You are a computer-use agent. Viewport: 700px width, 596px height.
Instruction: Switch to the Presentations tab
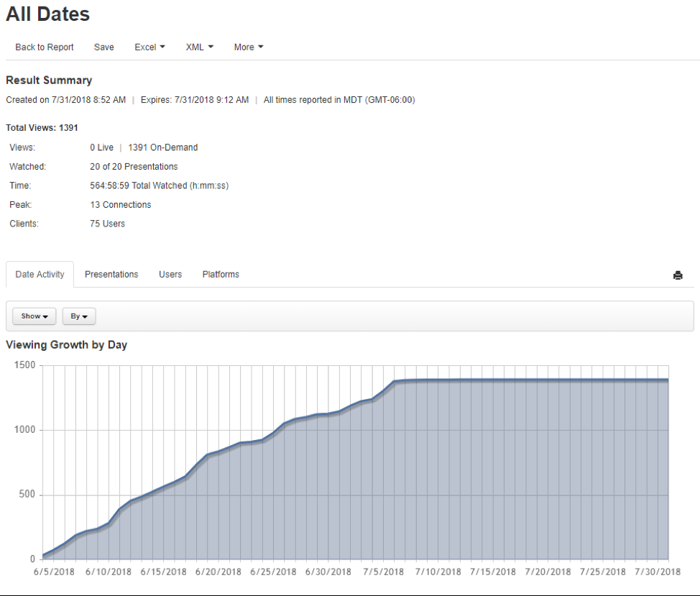[x=111, y=275]
